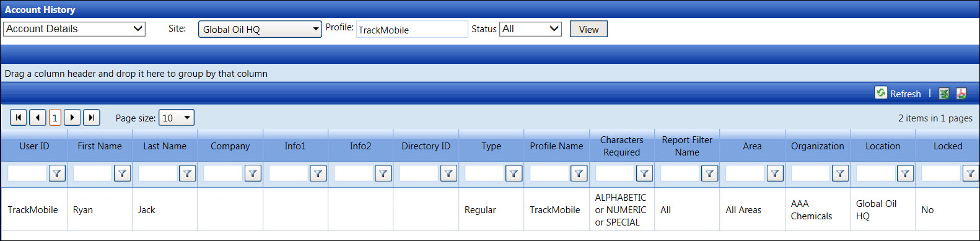Export grid to PDF icon

961,94
